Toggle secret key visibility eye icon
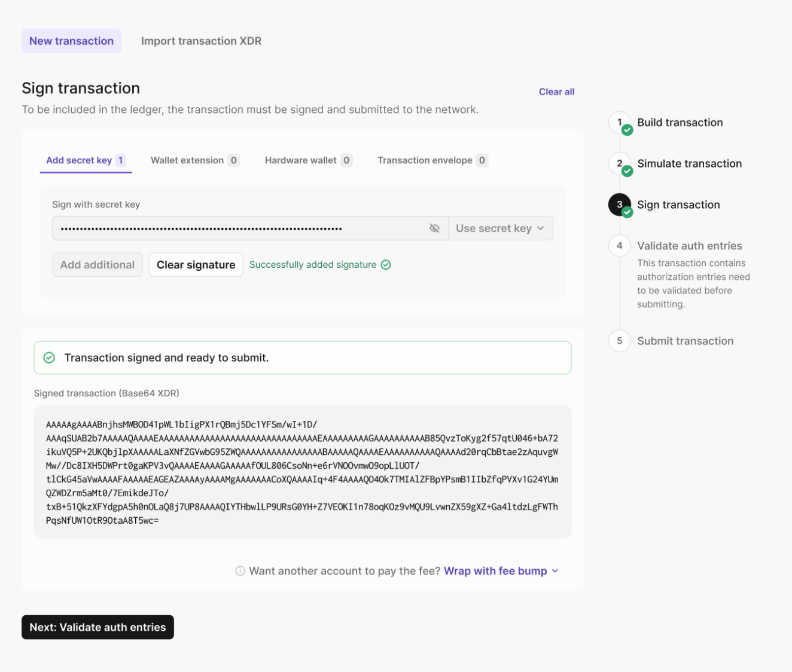 (434, 228)
